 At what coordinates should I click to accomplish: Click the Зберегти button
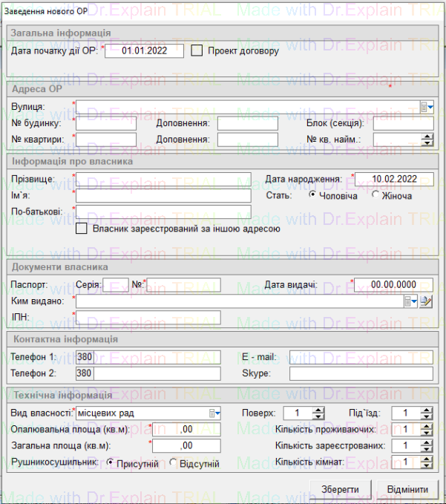click(340, 490)
